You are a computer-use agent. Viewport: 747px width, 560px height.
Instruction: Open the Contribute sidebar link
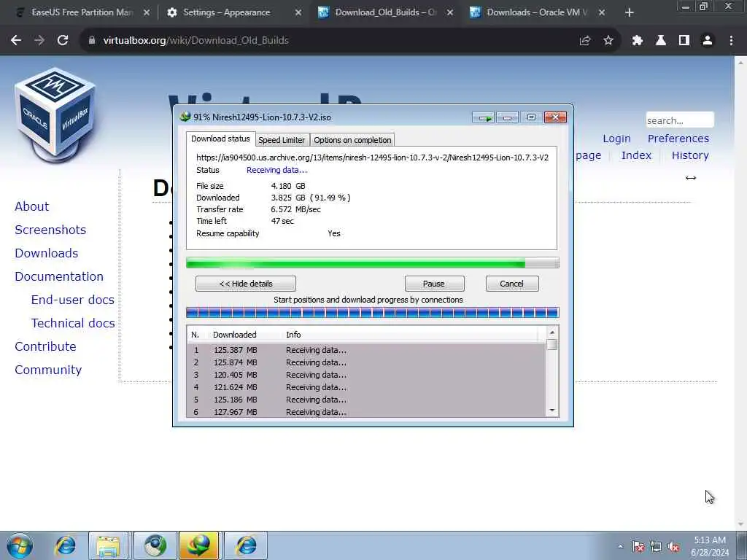45,346
